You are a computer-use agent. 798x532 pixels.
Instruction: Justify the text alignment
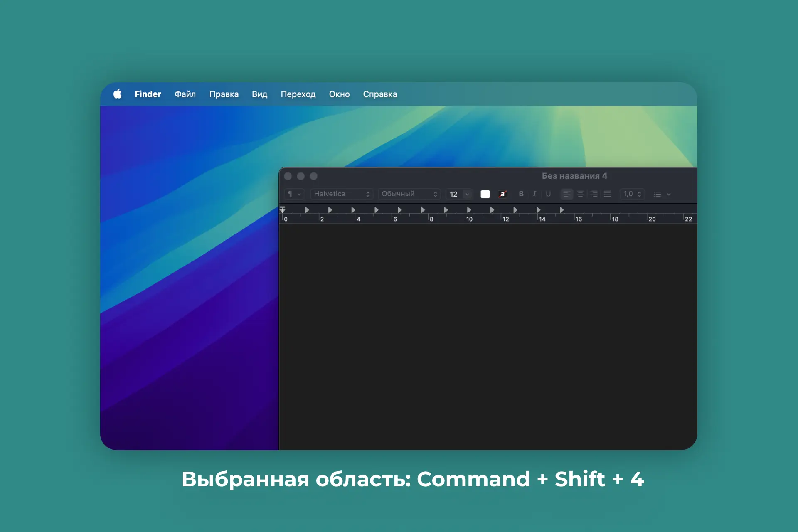(607, 194)
